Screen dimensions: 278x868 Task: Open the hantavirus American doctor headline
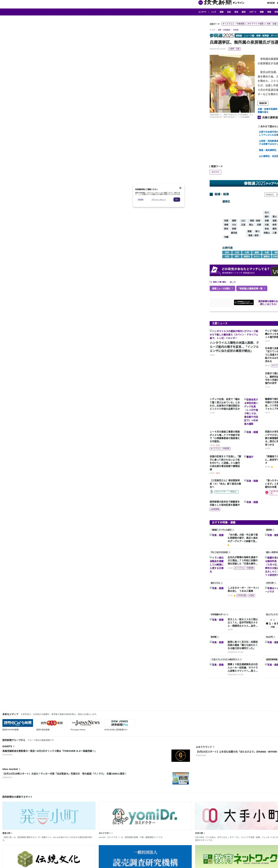click(x=234, y=347)
